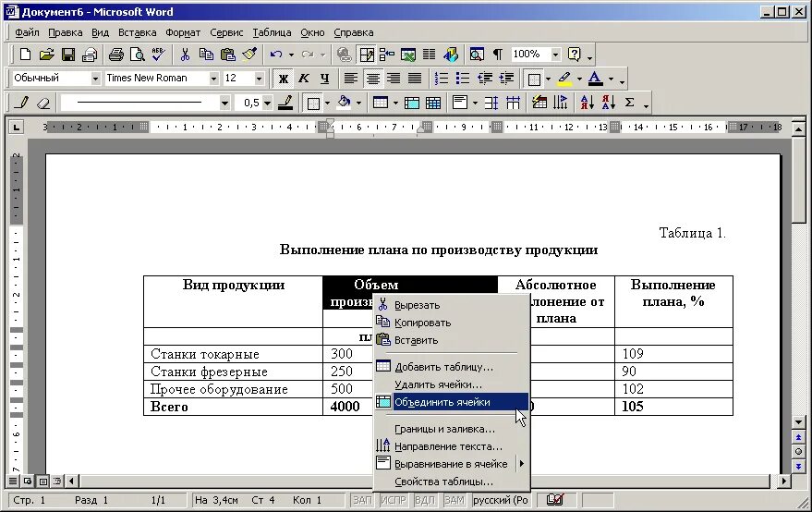Open the Таблица menu

point(272,32)
